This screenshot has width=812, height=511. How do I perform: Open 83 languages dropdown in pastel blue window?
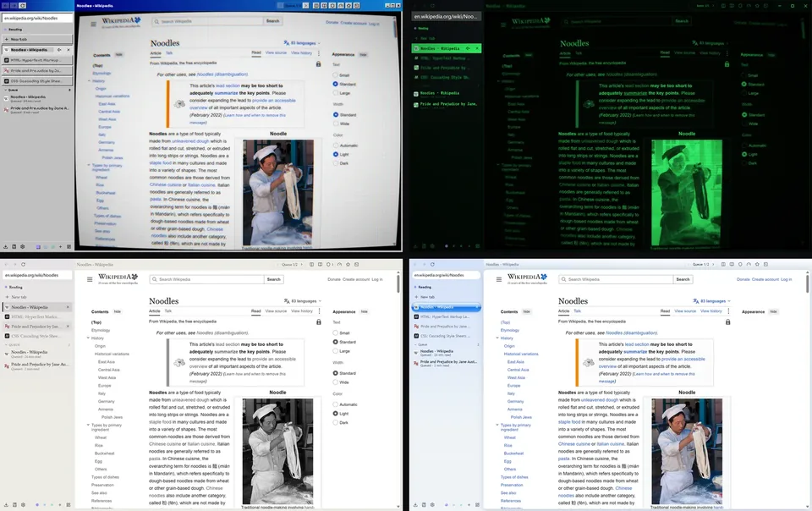tap(712, 301)
